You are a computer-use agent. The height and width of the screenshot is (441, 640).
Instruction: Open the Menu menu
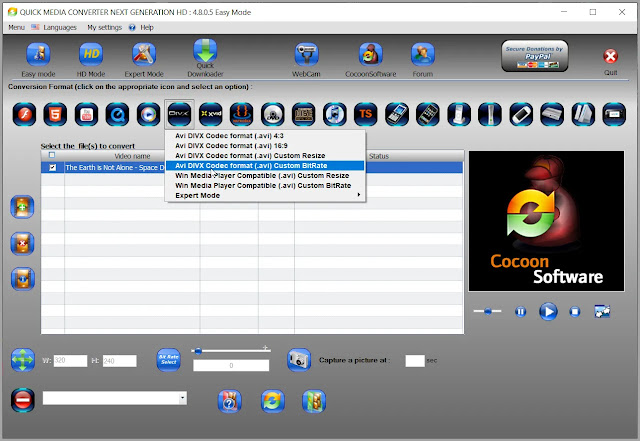point(16,27)
